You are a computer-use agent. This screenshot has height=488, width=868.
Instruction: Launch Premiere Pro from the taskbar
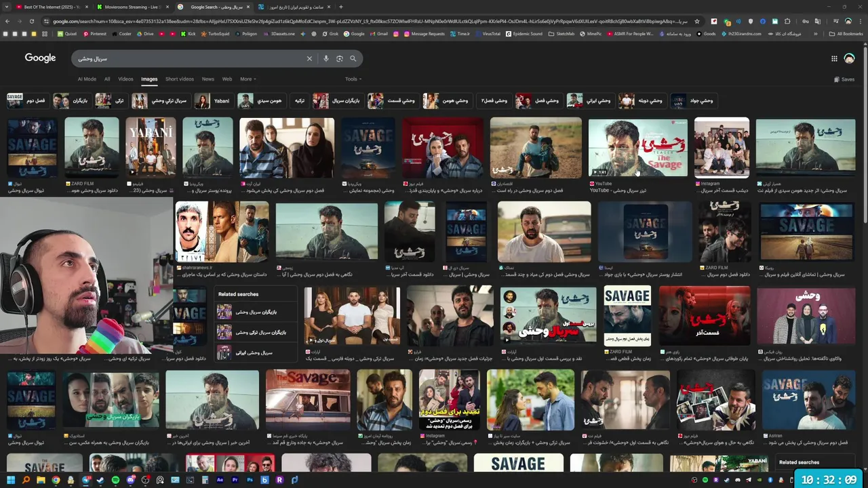tap(235, 480)
